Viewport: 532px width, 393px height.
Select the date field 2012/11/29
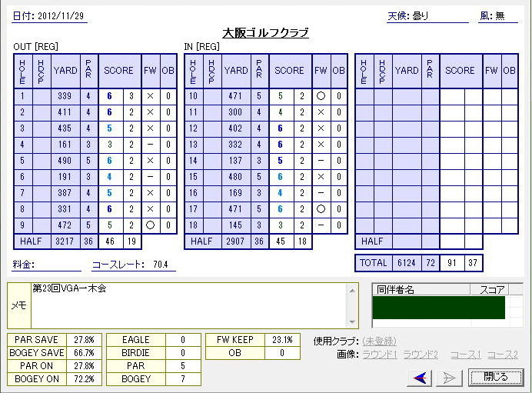[61, 16]
